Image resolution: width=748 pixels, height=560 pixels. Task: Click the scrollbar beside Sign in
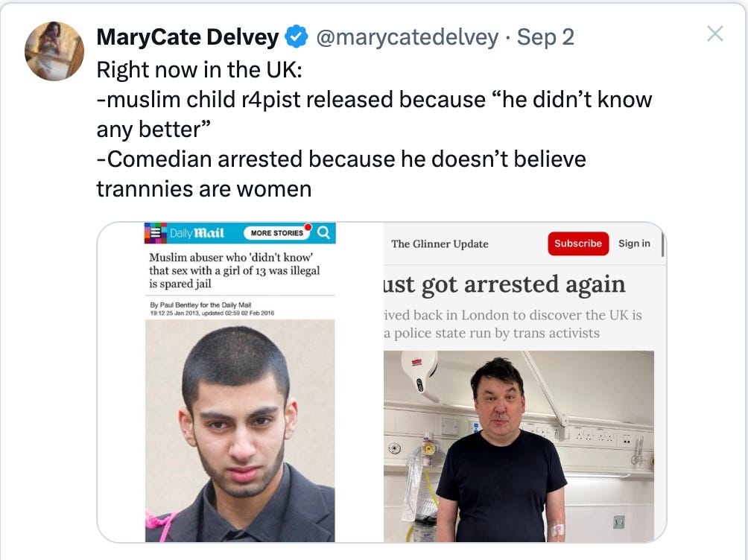point(662,245)
